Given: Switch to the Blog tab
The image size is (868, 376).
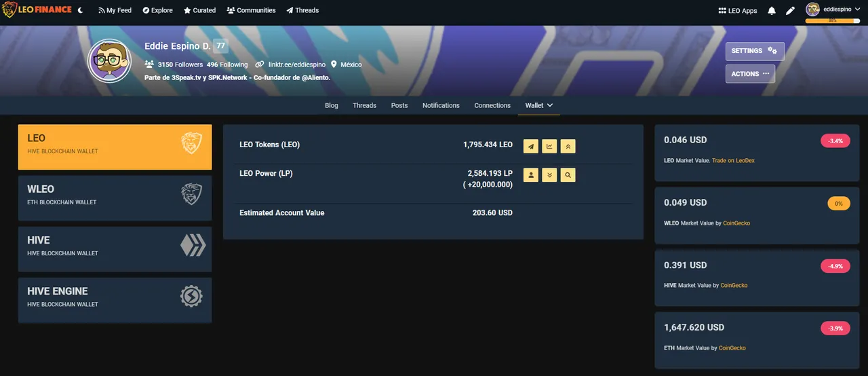Looking at the screenshot, I should pos(332,105).
